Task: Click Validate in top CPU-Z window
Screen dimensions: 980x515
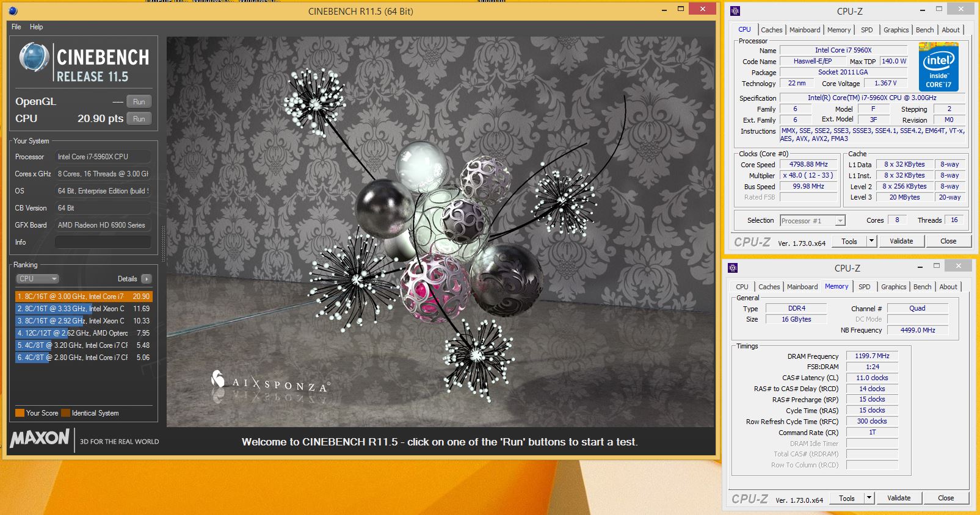Action: (x=901, y=242)
